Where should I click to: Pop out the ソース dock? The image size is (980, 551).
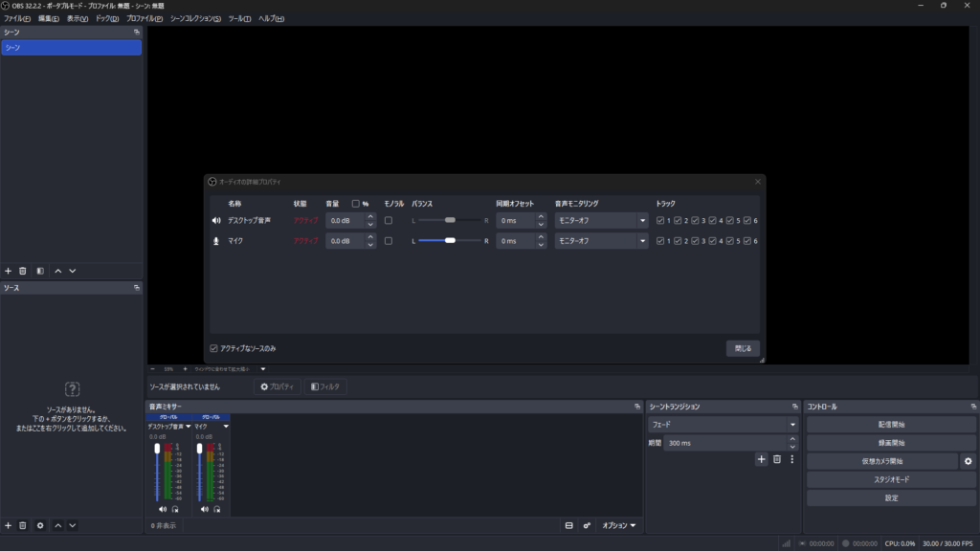click(x=136, y=288)
